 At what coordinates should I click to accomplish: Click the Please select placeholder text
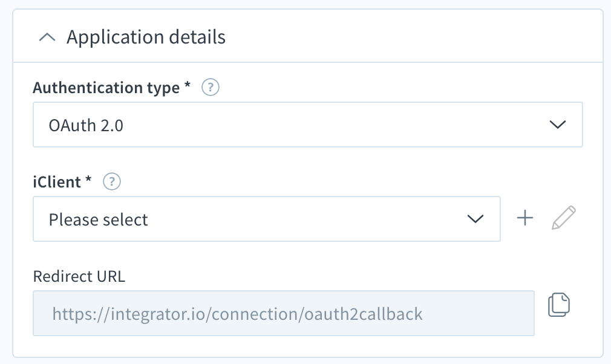click(x=98, y=219)
